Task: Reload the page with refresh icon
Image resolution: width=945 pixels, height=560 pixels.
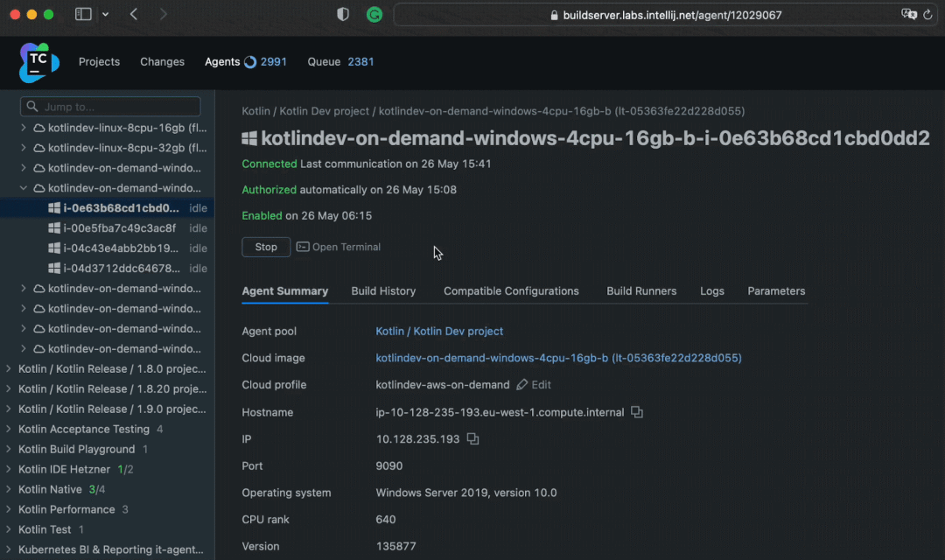Action: pos(928,15)
